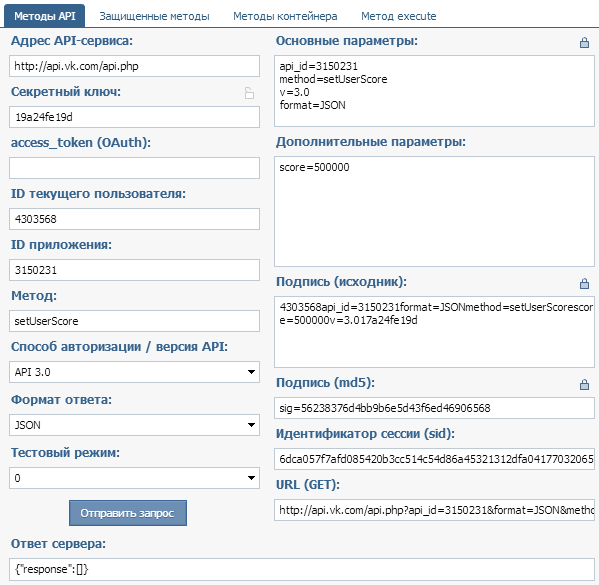Viewport: 599px width, 585px height.
Task: Focus the URL (GET) field
Action: coord(434,510)
